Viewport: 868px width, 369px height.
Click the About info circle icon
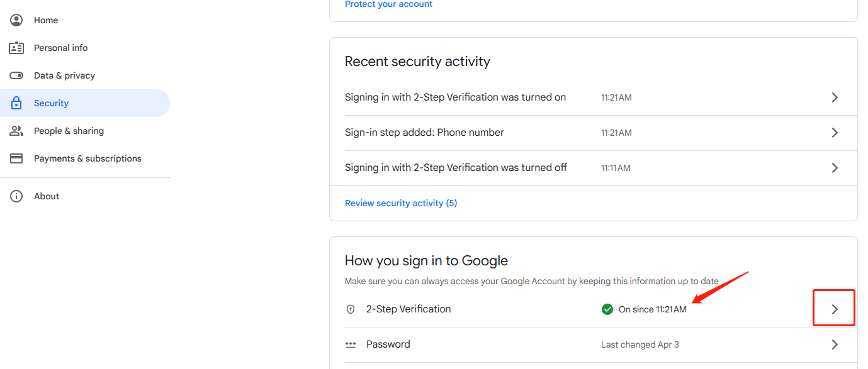[x=16, y=196]
